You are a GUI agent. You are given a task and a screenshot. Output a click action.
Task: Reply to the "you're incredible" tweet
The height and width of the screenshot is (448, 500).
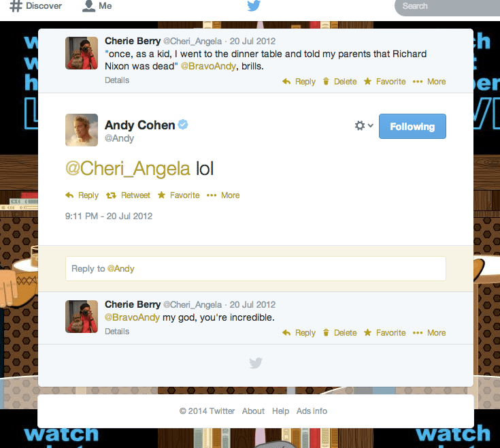299,333
